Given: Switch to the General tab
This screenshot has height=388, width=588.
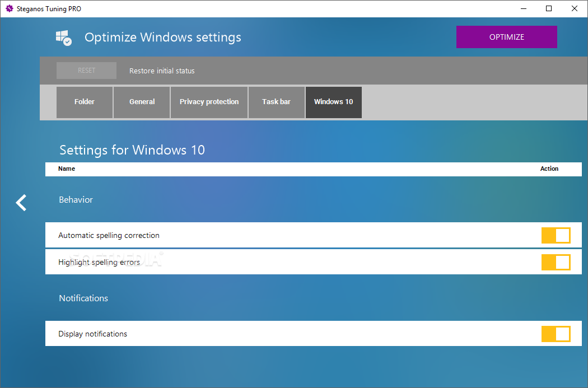Looking at the screenshot, I should (142, 102).
